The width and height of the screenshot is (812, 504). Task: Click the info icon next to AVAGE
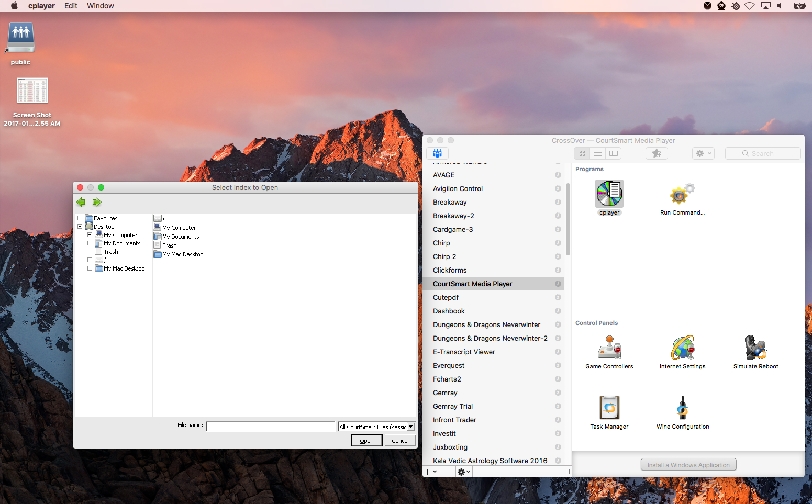[558, 175]
